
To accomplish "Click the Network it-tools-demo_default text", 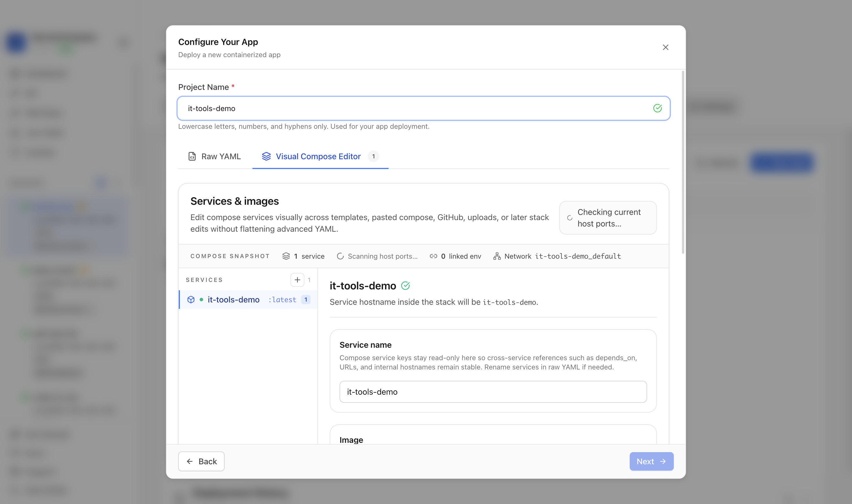I will click(x=562, y=256).
